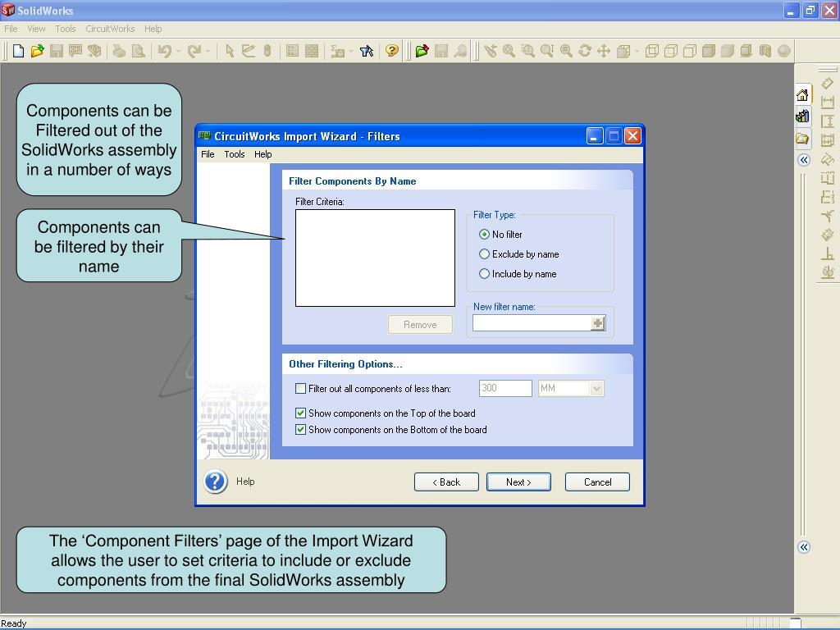Click the Help text link in wizard footer

point(245,482)
